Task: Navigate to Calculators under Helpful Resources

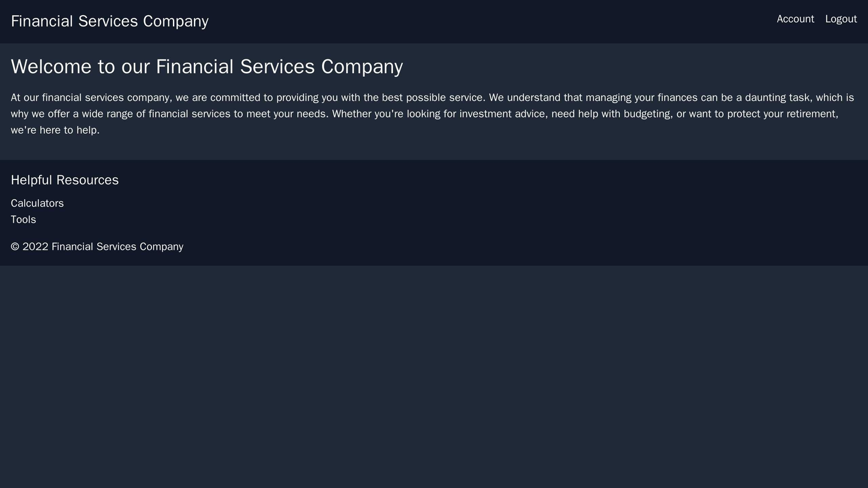Action: 36,203
